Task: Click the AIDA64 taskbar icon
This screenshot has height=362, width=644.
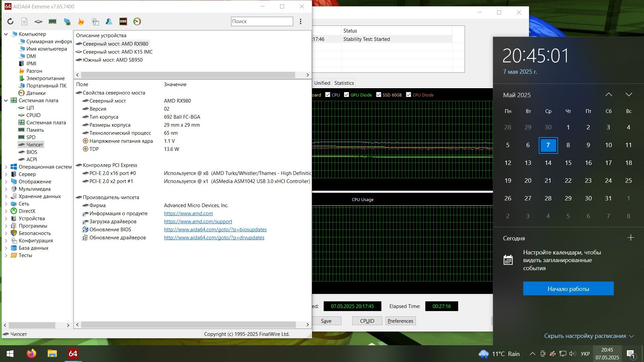Action: pyautogui.click(x=73, y=354)
